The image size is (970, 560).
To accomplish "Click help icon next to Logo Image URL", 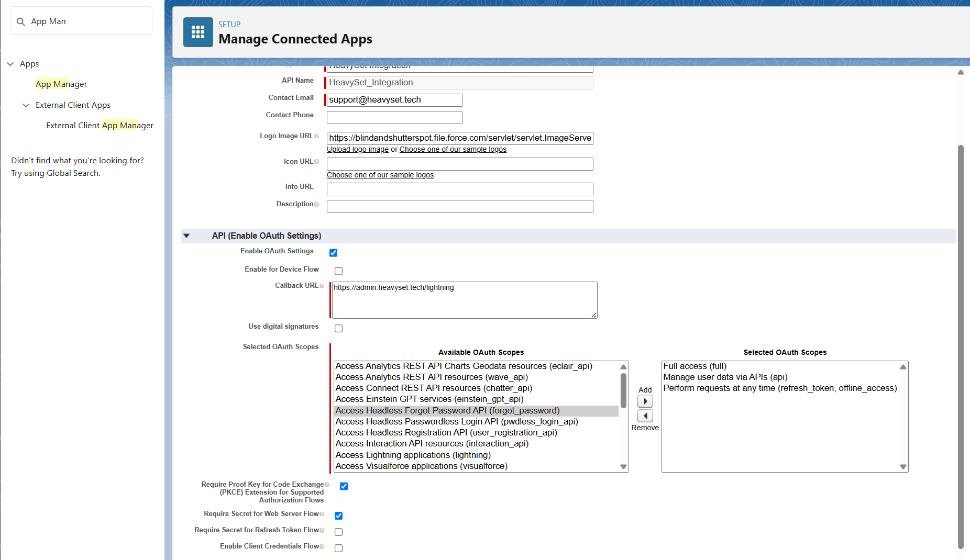I will (x=317, y=136).
